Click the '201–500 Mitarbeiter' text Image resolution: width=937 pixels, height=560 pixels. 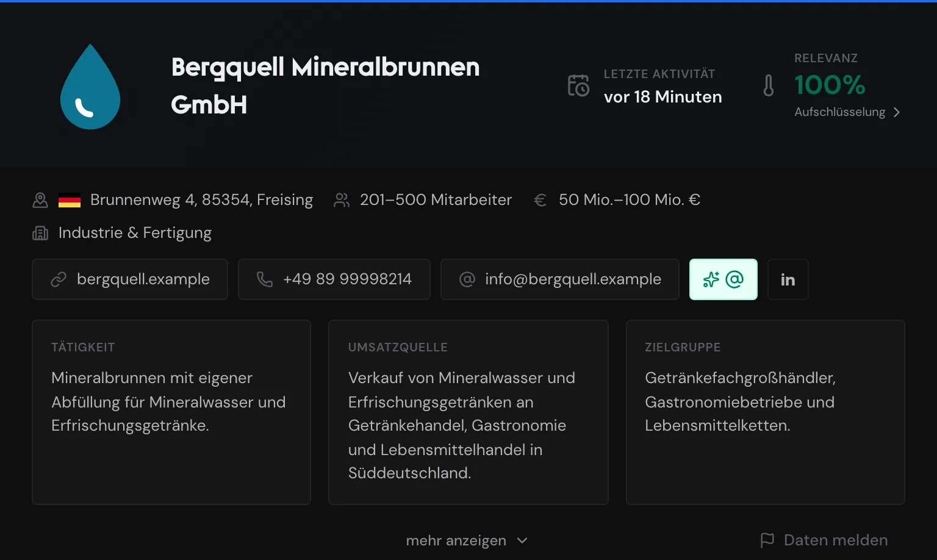coord(436,200)
